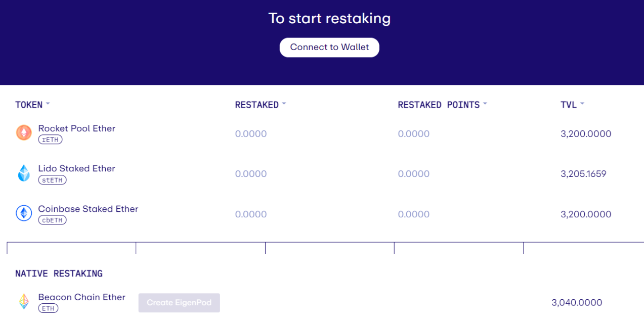Select the cbETH ticker badge

tap(52, 220)
